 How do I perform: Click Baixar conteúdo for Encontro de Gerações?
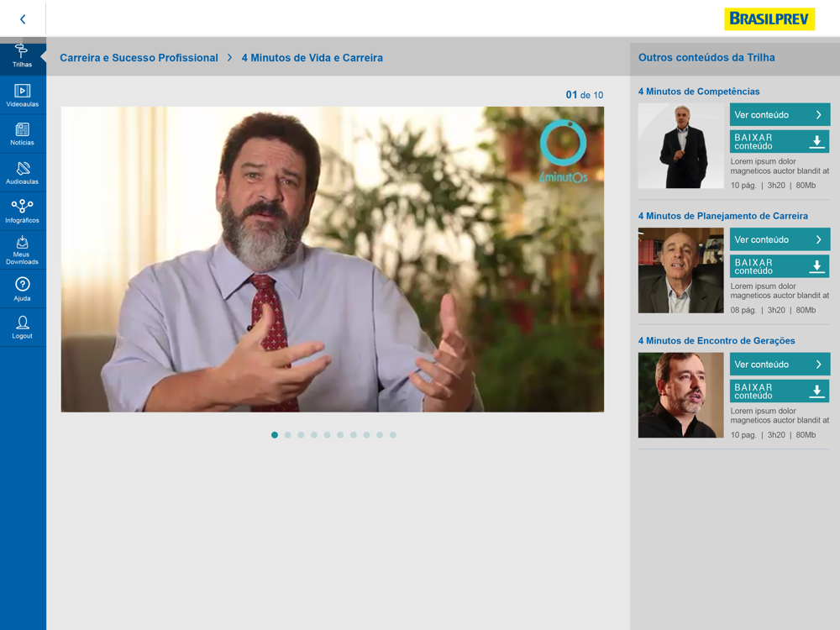point(780,391)
